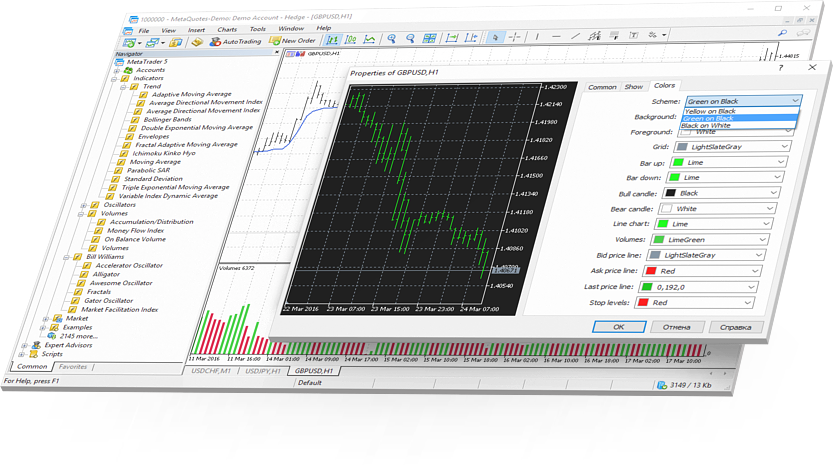Open the Insert menu
The image size is (833, 470).
point(196,30)
